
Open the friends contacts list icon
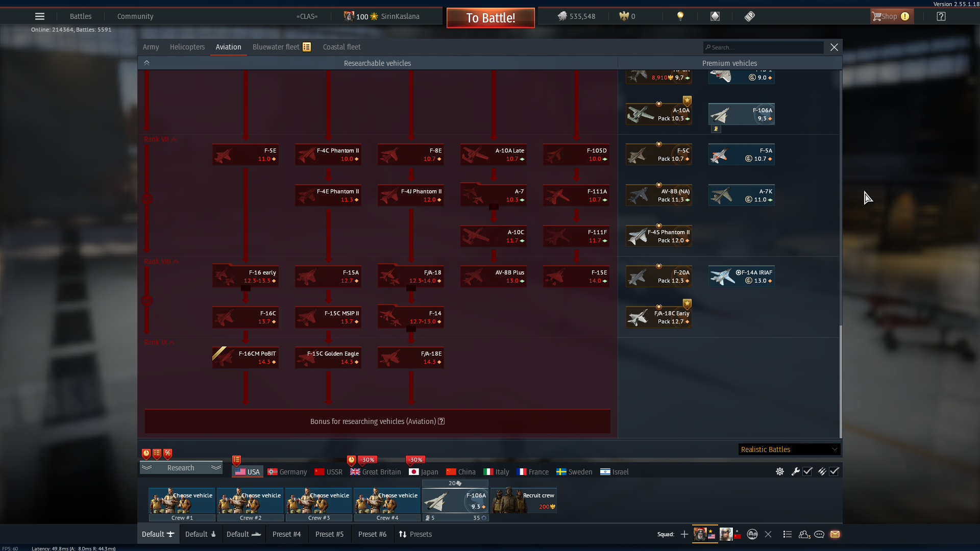pos(804,534)
